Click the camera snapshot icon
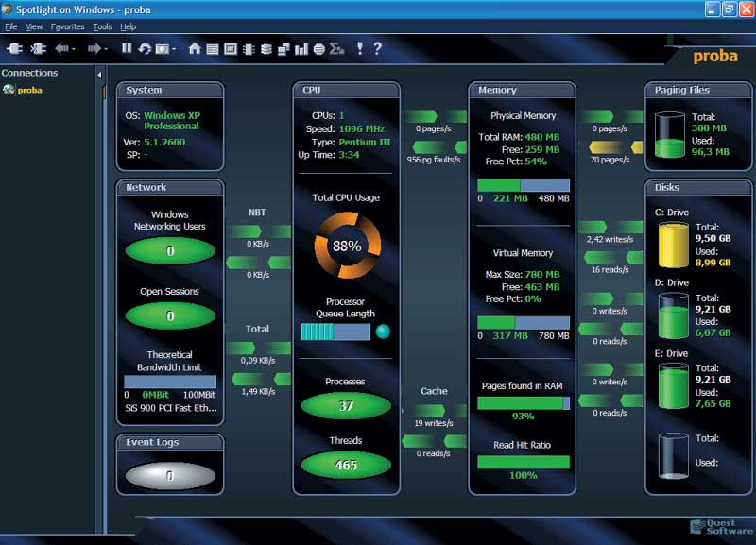 pos(163,49)
